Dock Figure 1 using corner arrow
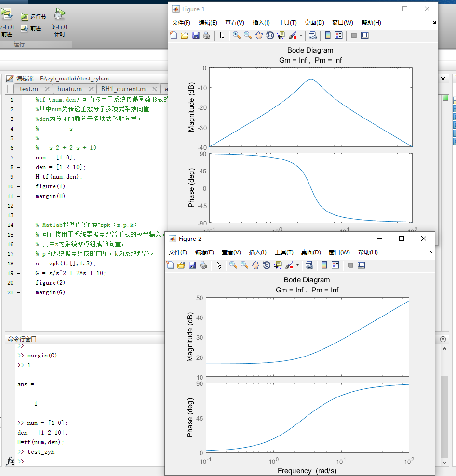 click(x=434, y=23)
